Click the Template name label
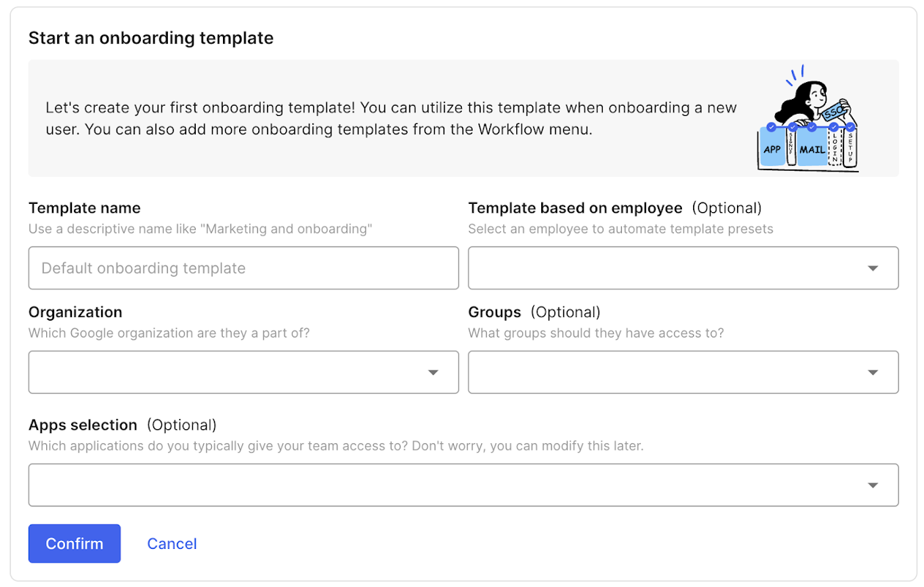This screenshot has width=924, height=587. [x=84, y=208]
